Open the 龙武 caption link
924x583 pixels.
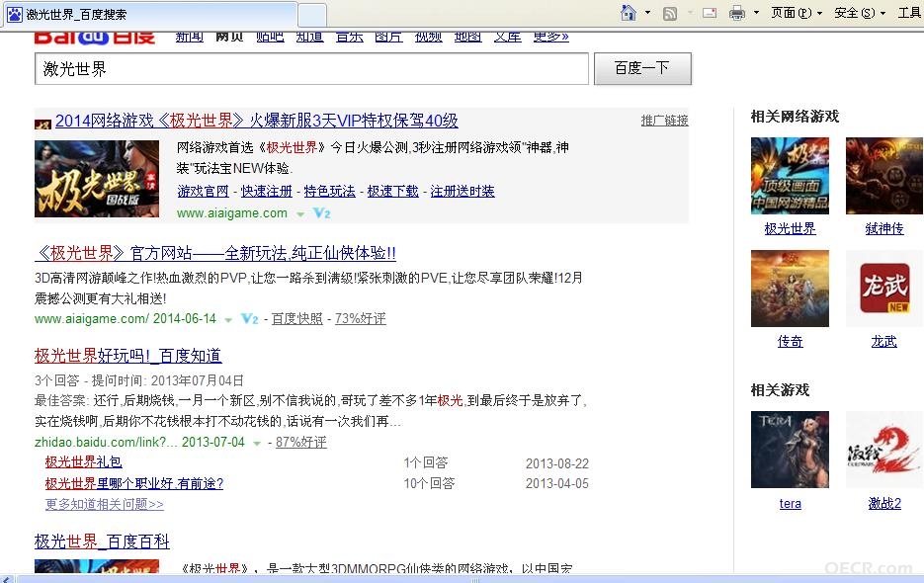point(883,341)
